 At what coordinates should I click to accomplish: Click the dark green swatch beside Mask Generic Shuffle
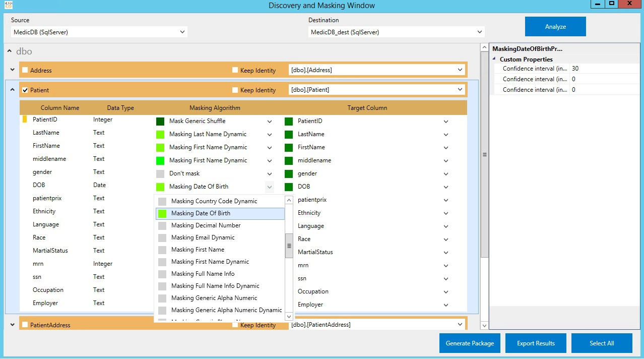(x=160, y=122)
